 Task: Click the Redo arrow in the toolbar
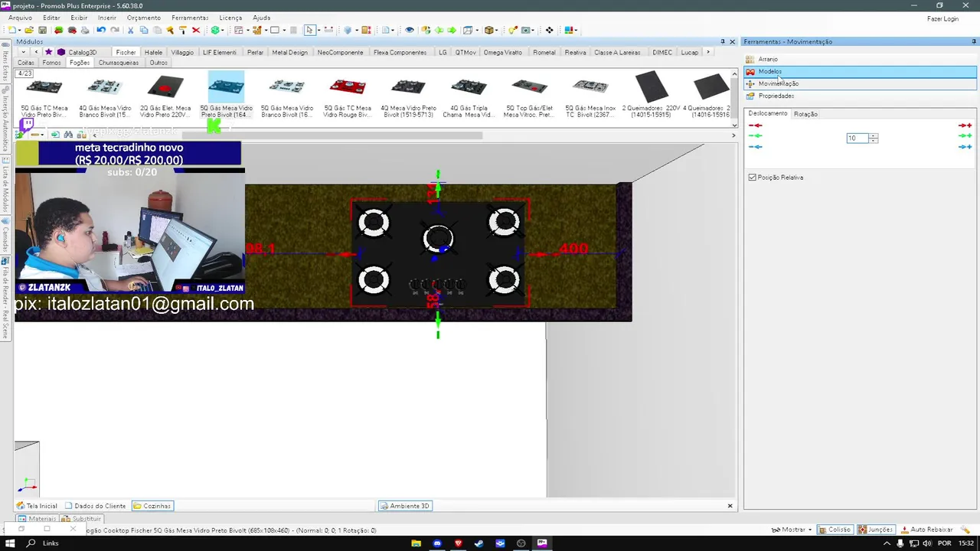click(x=115, y=31)
